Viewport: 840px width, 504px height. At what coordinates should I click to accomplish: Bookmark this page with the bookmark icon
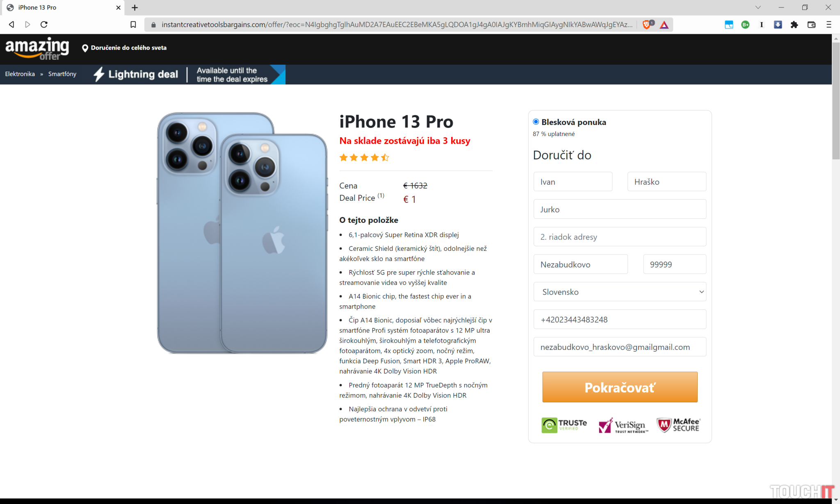pyautogui.click(x=133, y=25)
